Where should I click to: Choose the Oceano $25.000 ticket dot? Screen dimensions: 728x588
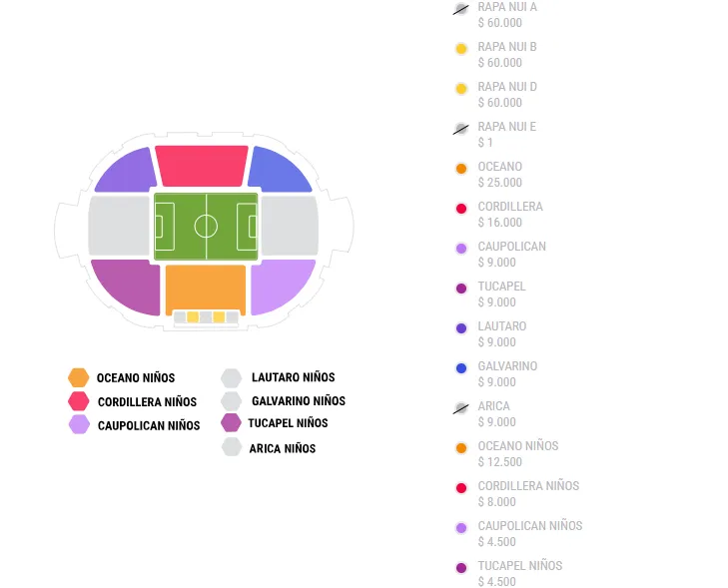[461, 169]
